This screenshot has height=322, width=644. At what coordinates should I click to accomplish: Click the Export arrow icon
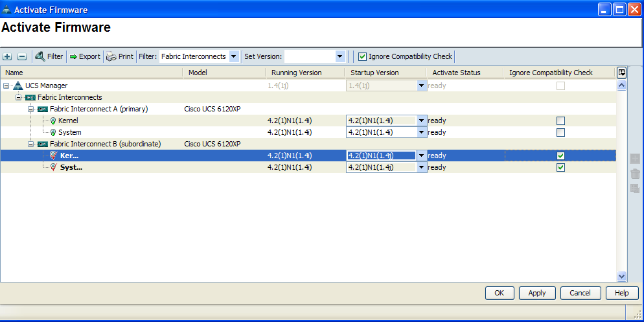coord(73,56)
